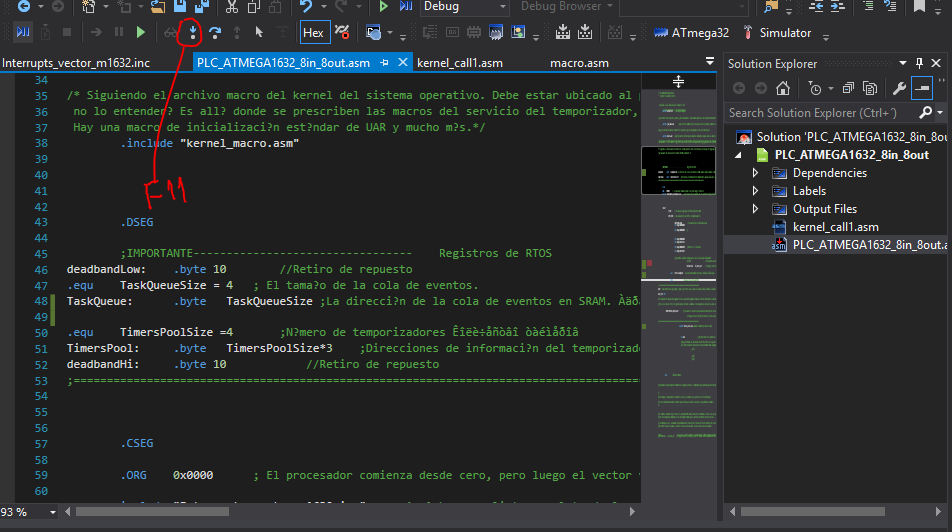
Task: Click the Comment Selection icon
Action: (x=869, y=7)
